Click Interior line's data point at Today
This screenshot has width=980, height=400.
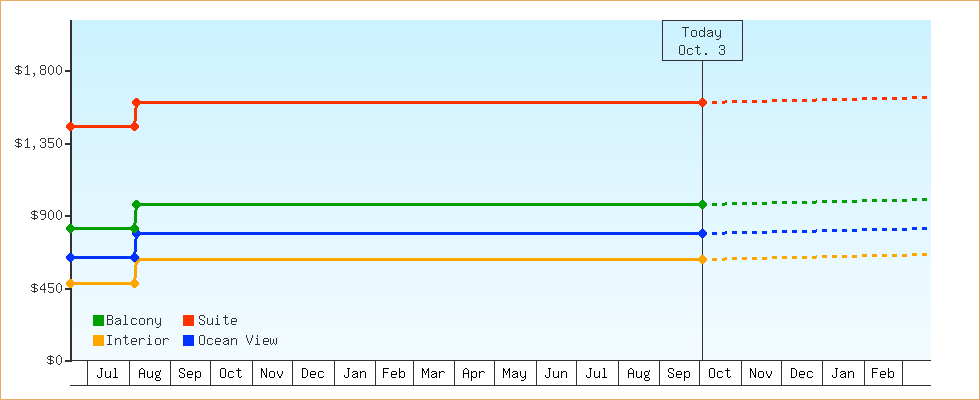click(703, 259)
